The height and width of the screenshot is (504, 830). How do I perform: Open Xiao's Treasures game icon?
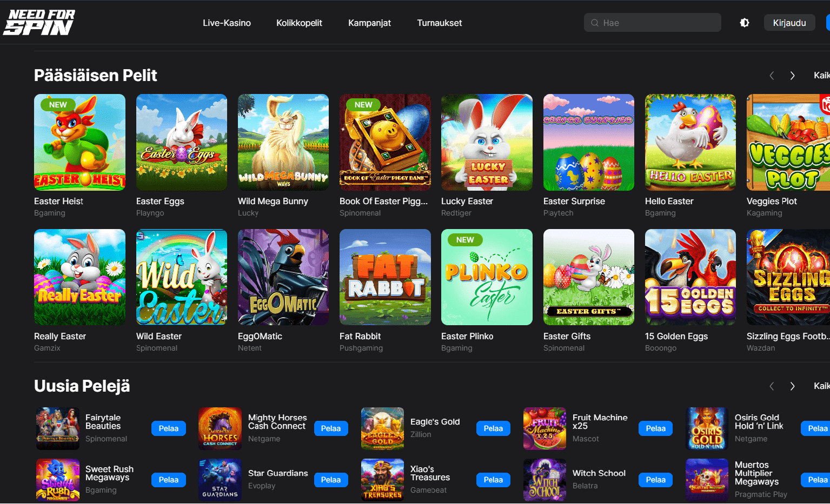(382, 480)
